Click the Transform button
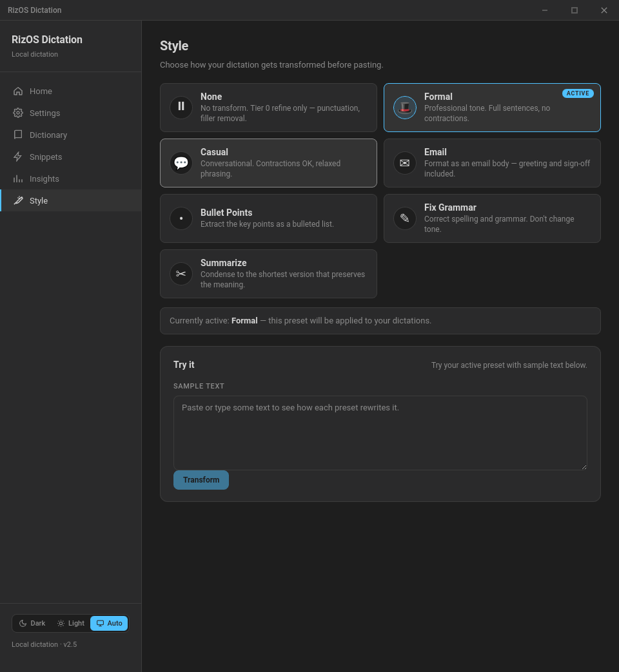The height and width of the screenshot is (672, 619). click(x=201, y=480)
